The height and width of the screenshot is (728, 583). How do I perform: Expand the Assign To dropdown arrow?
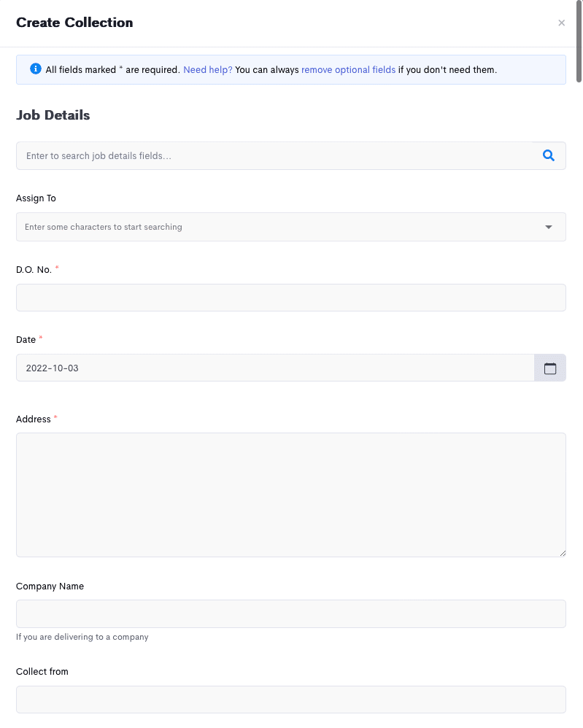549,227
